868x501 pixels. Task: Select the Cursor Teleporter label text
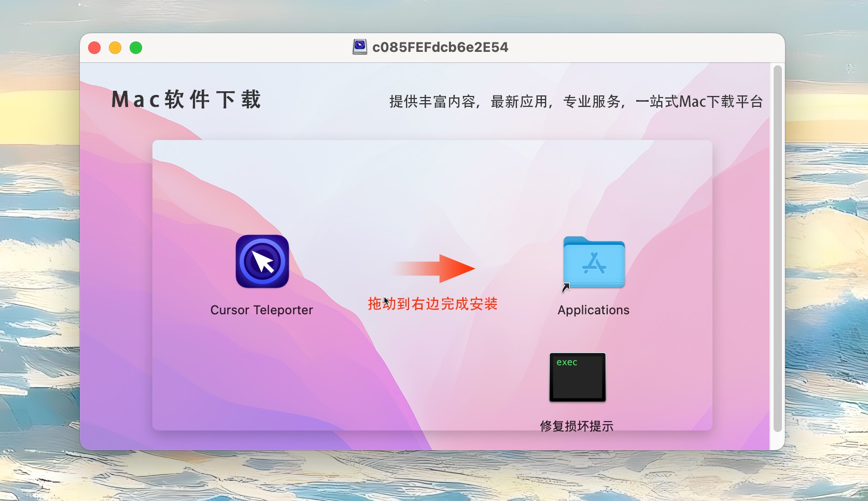[x=262, y=310]
